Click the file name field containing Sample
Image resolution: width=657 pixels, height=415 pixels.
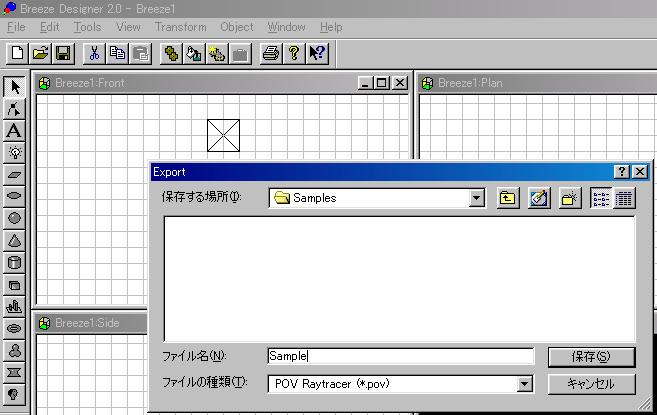click(401, 356)
